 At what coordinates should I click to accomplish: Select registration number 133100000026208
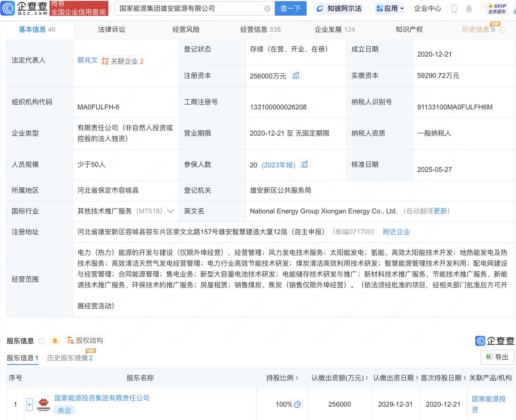[278, 107]
